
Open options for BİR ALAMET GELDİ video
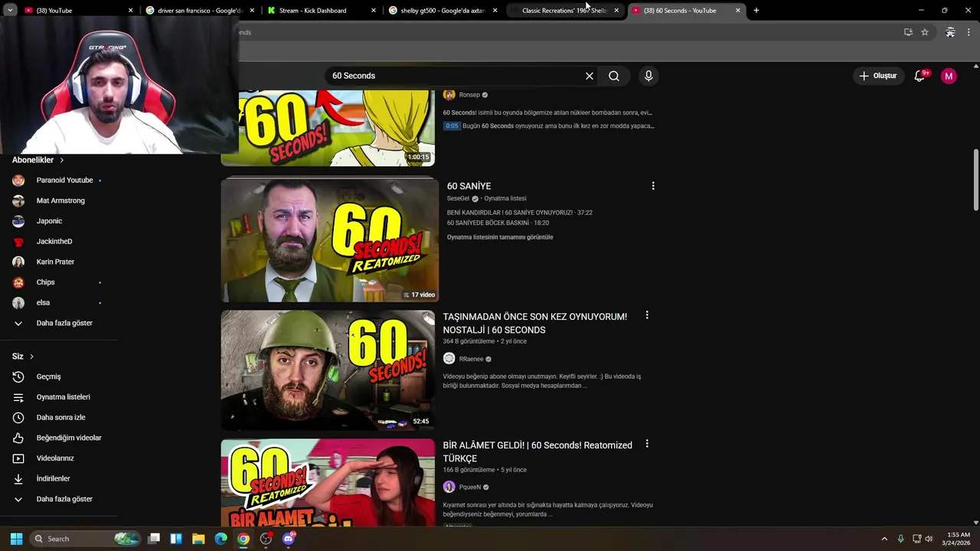[x=647, y=444]
